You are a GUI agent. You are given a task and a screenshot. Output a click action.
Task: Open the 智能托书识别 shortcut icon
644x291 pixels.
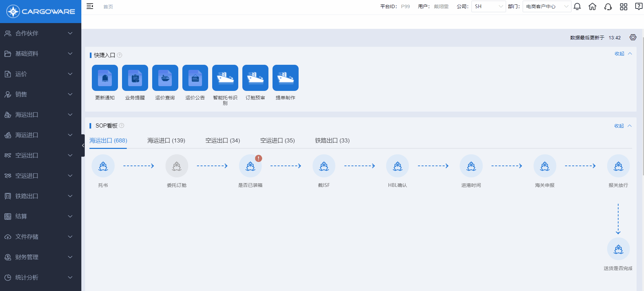pyautogui.click(x=225, y=78)
